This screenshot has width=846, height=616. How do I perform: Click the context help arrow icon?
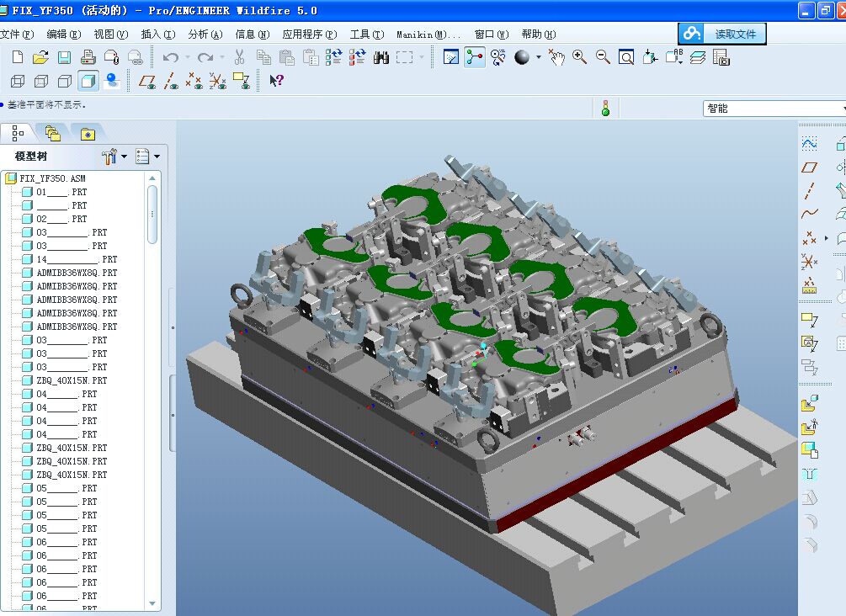(x=276, y=82)
